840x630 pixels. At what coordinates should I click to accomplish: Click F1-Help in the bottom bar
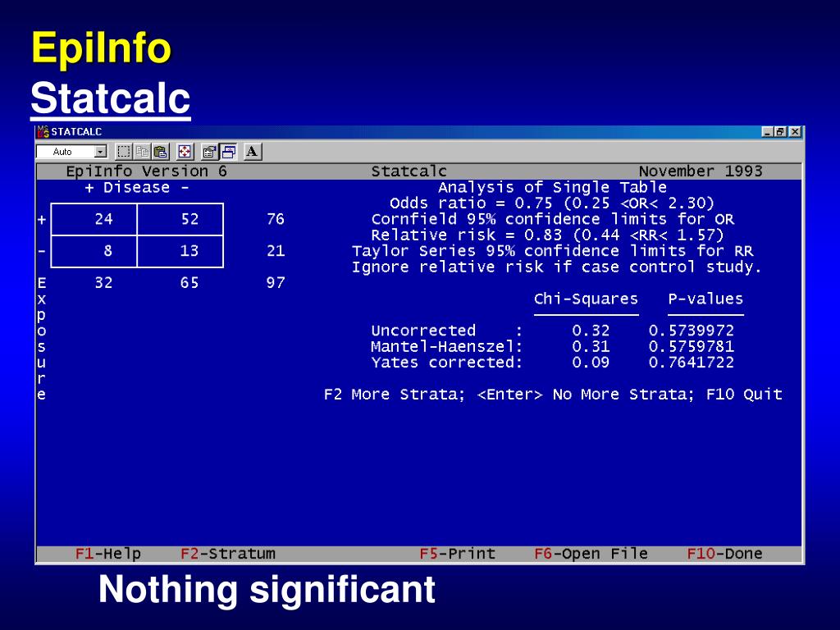(107, 554)
